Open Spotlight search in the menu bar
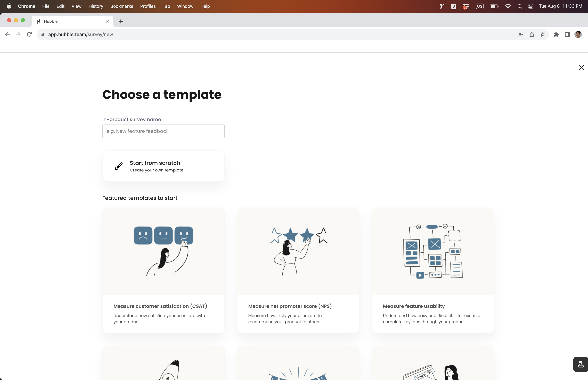This screenshot has height=380, width=588. 520,6
